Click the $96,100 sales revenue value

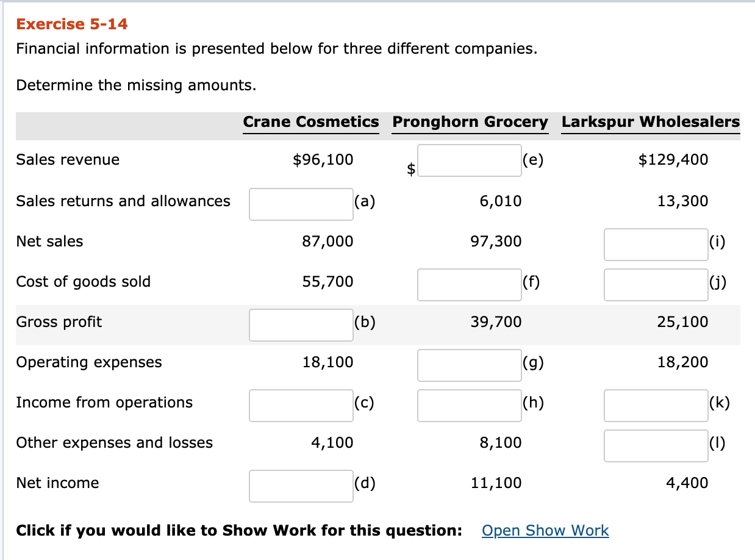pyautogui.click(x=322, y=159)
